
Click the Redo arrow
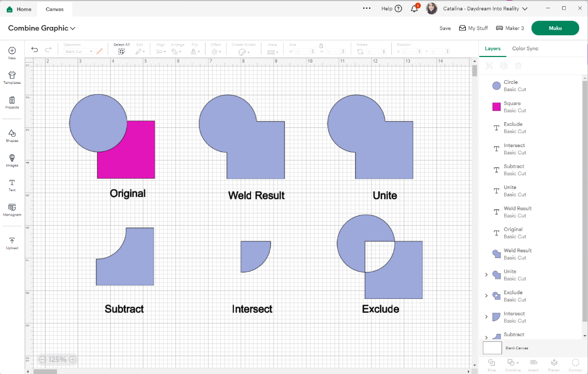click(x=48, y=50)
